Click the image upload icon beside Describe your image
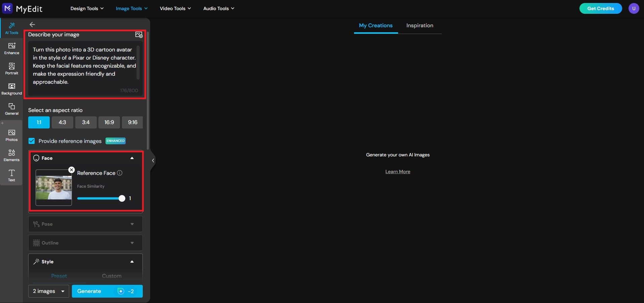The height and width of the screenshot is (303, 644). click(x=139, y=35)
